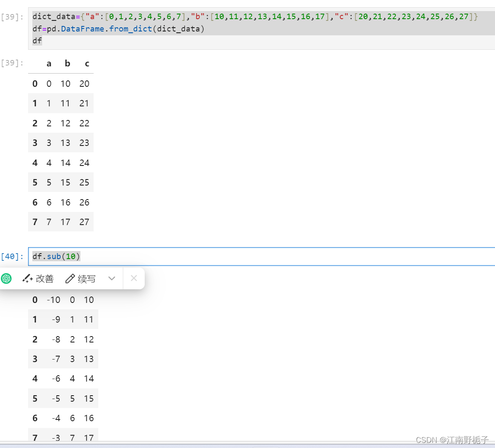Click the green circular assistant badge

(6, 278)
